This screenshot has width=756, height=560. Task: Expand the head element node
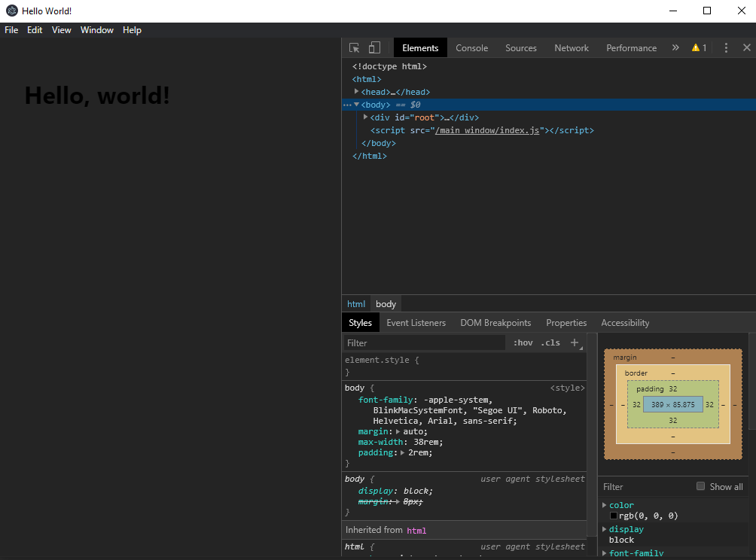click(x=357, y=92)
